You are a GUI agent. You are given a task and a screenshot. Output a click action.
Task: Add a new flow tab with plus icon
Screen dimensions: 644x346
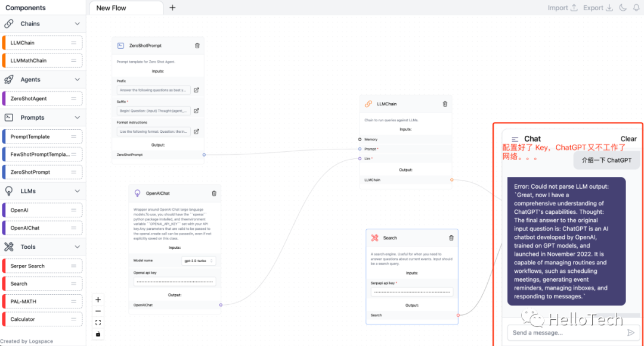(x=172, y=7)
